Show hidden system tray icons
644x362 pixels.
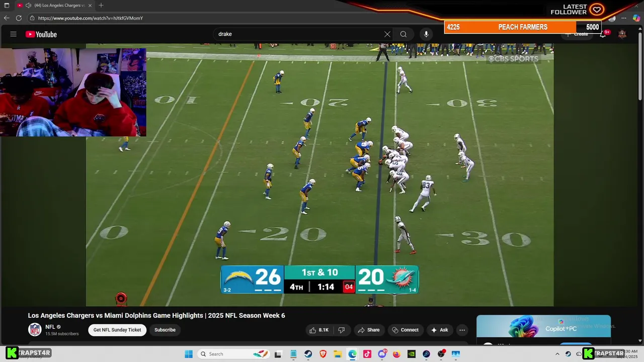point(557,354)
